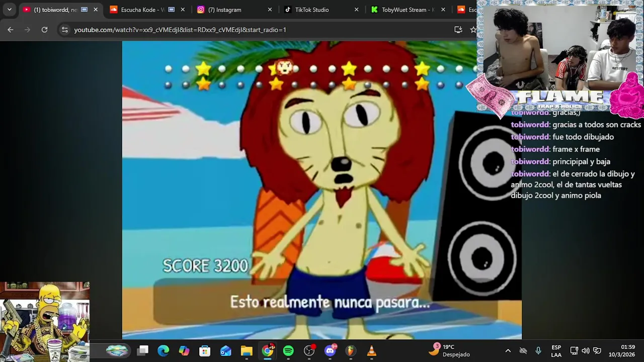Go back to the previous page
644x362 pixels.
(11, 30)
